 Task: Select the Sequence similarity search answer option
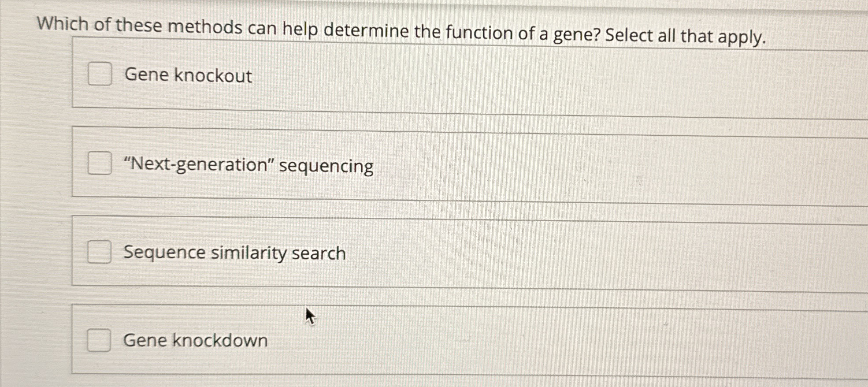[99, 252]
